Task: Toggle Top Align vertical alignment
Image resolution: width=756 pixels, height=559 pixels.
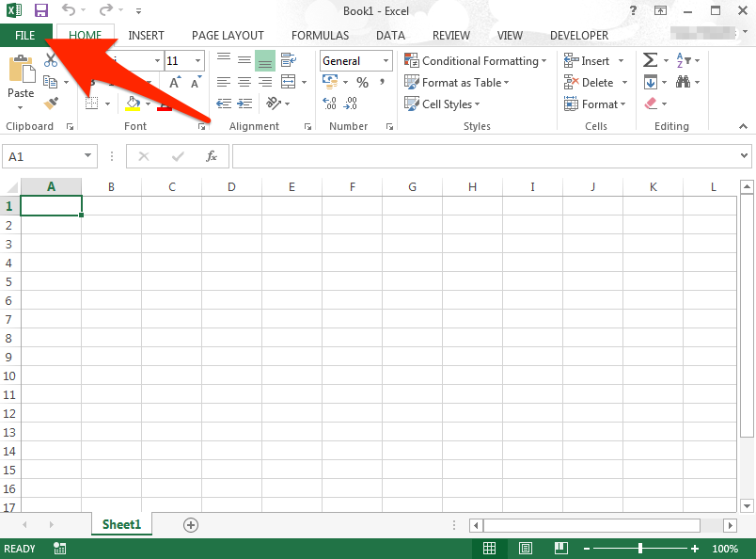Action: click(224, 60)
